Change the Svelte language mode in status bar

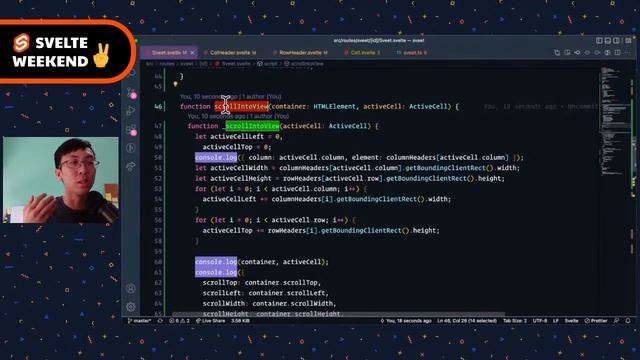tap(571, 321)
